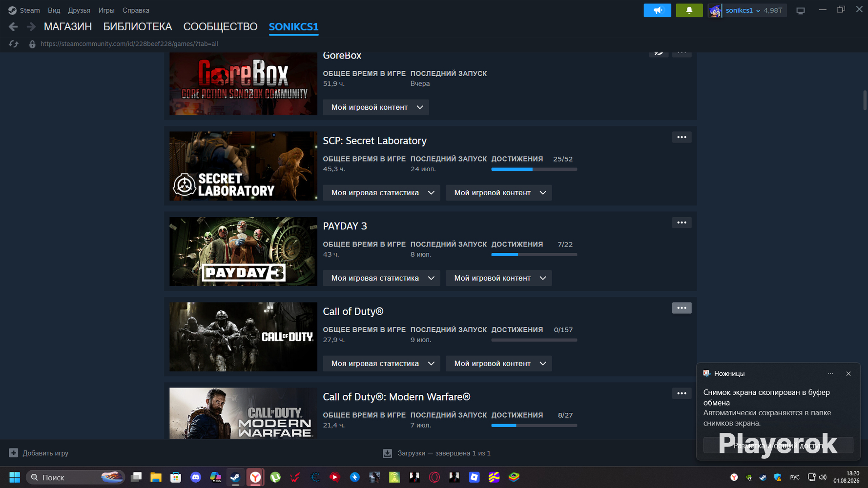Open Yandex Browser from the taskbar
Screen dimensions: 868x488
pos(255,477)
